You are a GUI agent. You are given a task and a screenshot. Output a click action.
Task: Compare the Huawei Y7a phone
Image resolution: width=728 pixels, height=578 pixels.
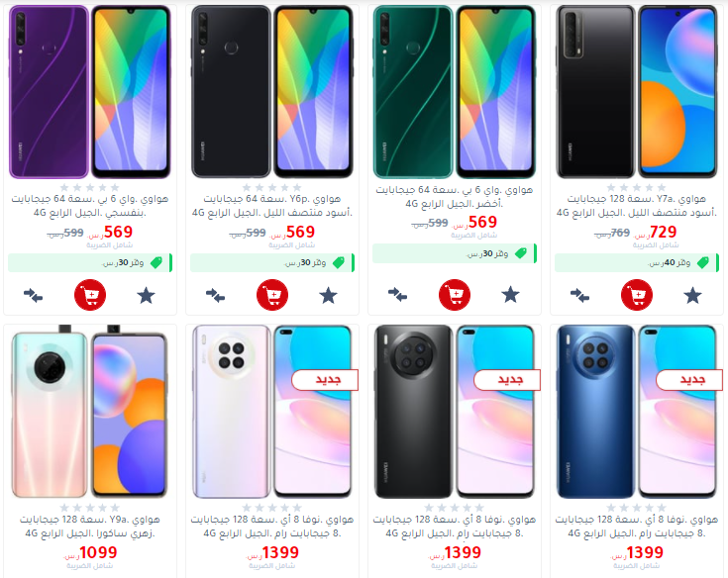click(579, 296)
